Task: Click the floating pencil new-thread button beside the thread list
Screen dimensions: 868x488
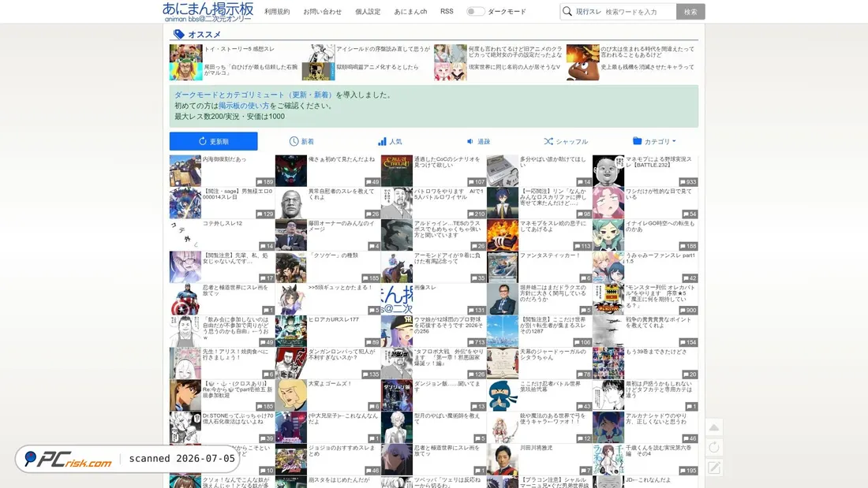Action: (x=714, y=468)
